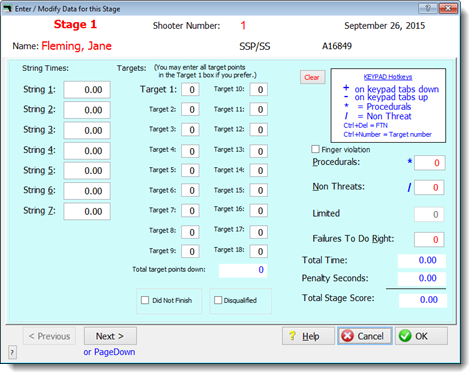Click the small question mark in the lower-left corner
Viewport: 476px width, 379px height.
pyautogui.click(x=12, y=352)
